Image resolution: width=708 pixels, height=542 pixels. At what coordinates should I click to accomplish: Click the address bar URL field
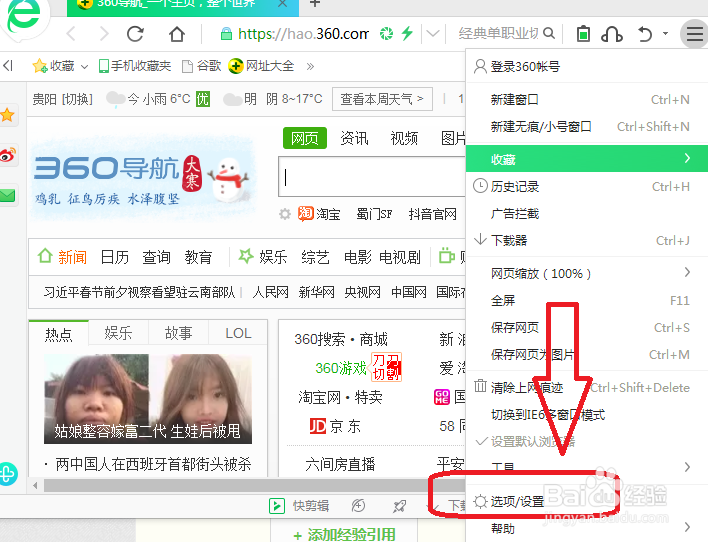tap(303, 33)
